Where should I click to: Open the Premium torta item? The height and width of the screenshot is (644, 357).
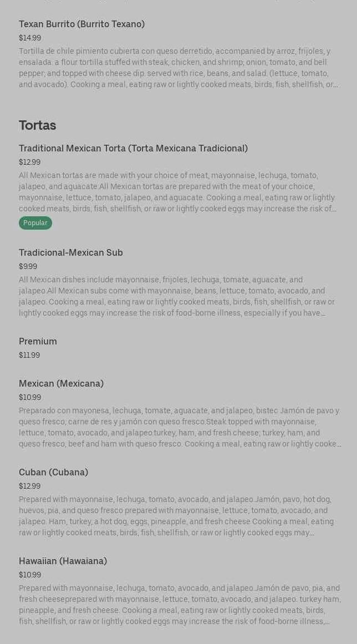point(38,341)
